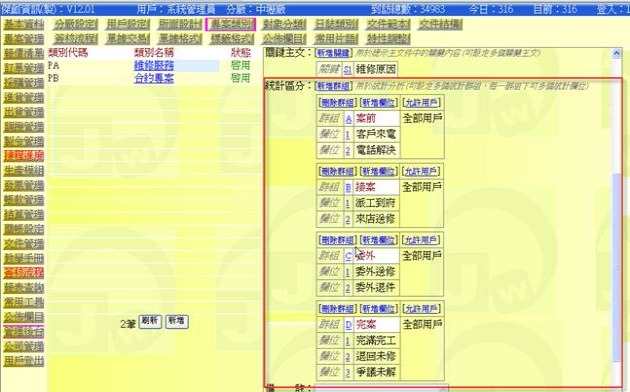Open the 維修服務 category link
The image size is (630, 392).
[154, 65]
